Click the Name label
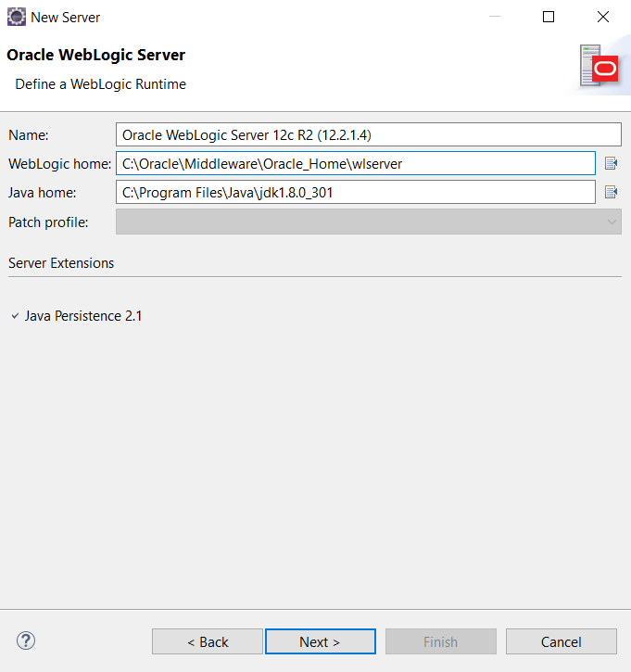631x672 pixels. [29, 135]
